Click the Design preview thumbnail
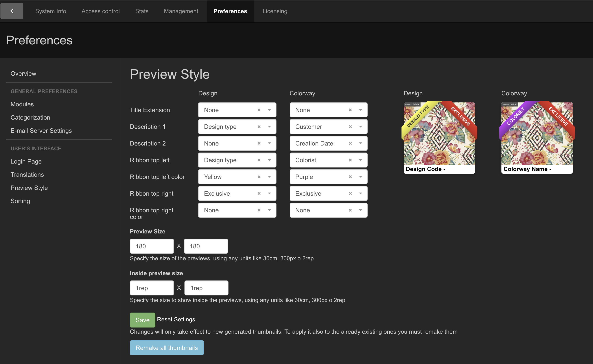Screen dimensions: 593x364 [439, 137]
